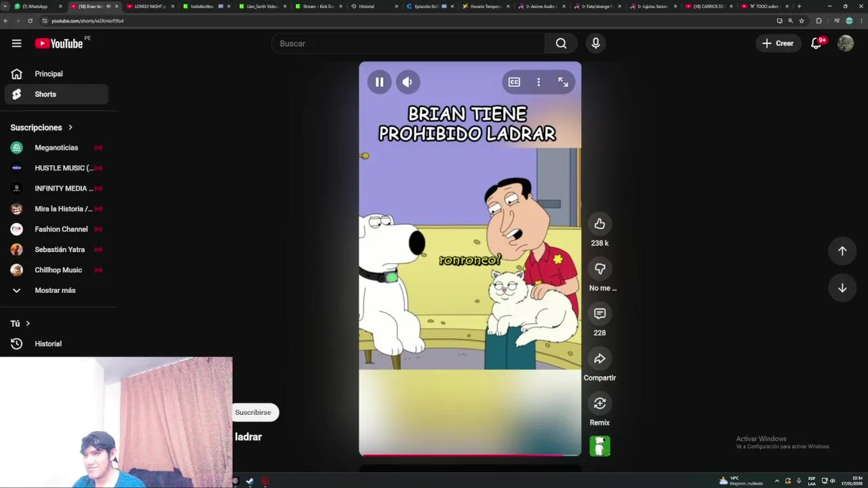
Task: Go to the previous Short
Action: click(842, 251)
